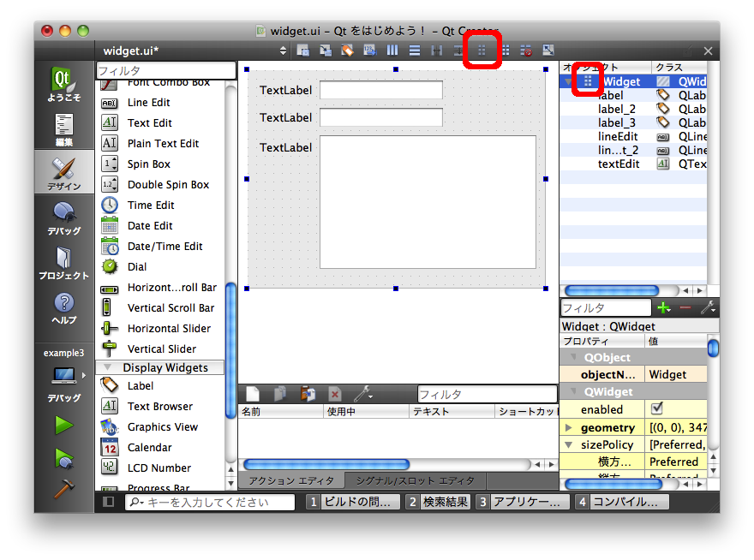The height and width of the screenshot is (560, 754).
Task: Open the widget.ui file selector dropdown
Action: coord(284,51)
